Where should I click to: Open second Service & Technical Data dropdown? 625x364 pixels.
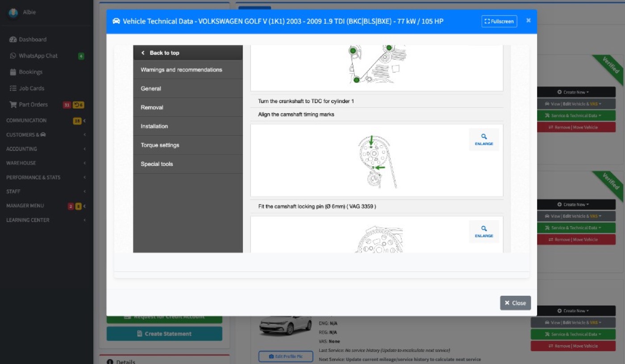tap(573, 227)
